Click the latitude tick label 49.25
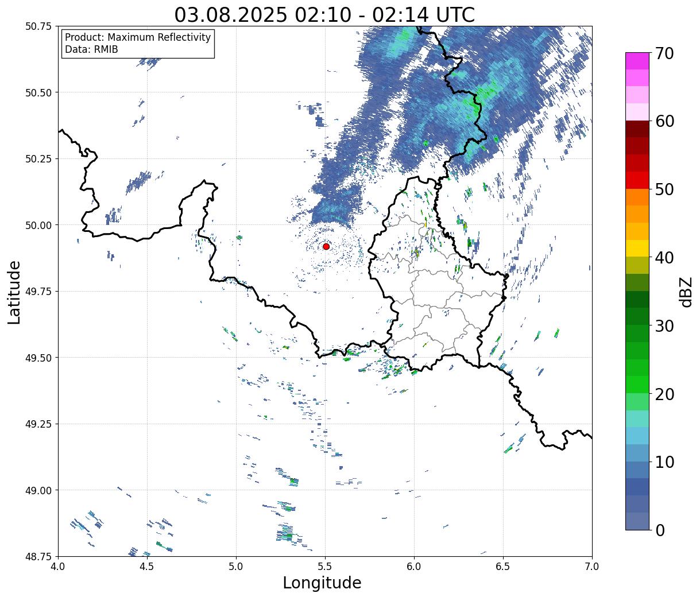Image resolution: width=700 pixels, height=597 pixels. coord(38,424)
